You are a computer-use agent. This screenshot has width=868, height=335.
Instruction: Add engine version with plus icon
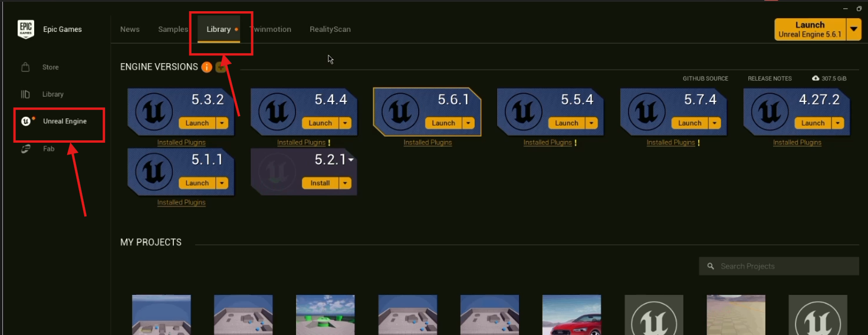tap(221, 67)
